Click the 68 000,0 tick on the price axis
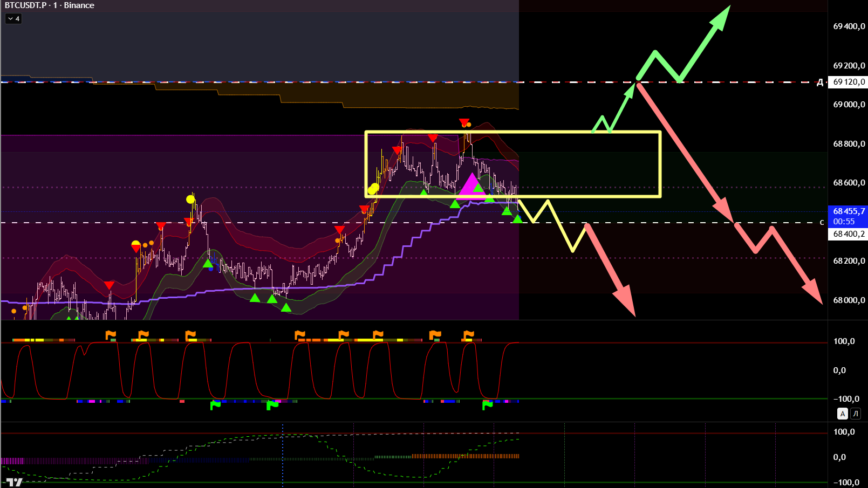This screenshot has width=868, height=488. [849, 300]
